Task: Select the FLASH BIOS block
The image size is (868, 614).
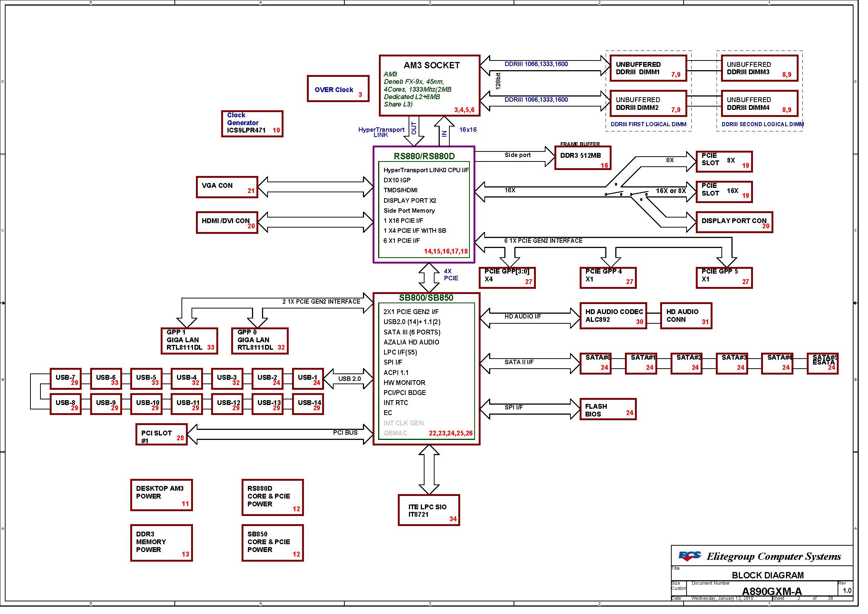Action: (x=608, y=409)
